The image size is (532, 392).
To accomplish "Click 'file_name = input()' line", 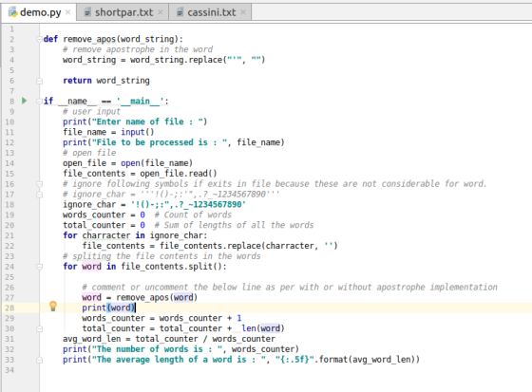I will pyautogui.click(x=108, y=132).
